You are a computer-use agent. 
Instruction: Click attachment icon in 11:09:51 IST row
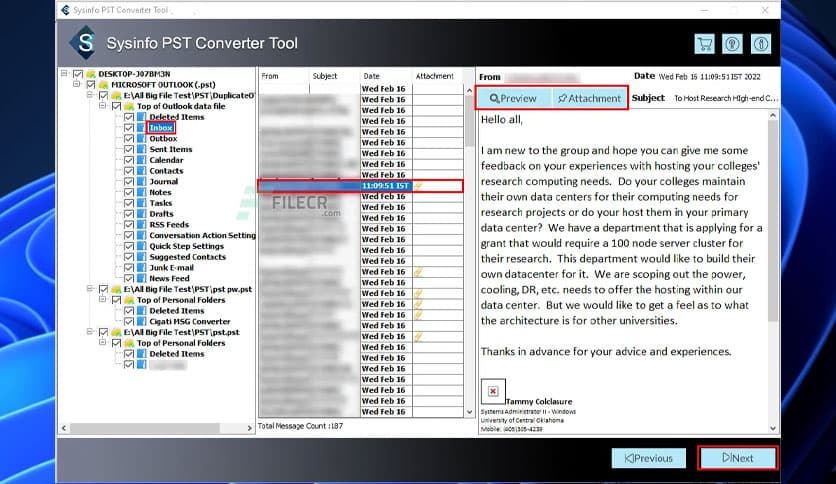[419, 185]
